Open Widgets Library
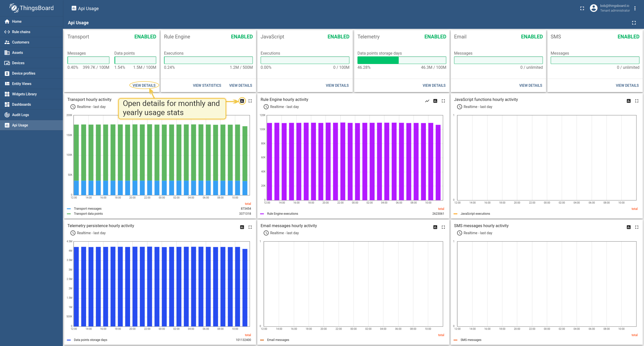 pos(31,94)
